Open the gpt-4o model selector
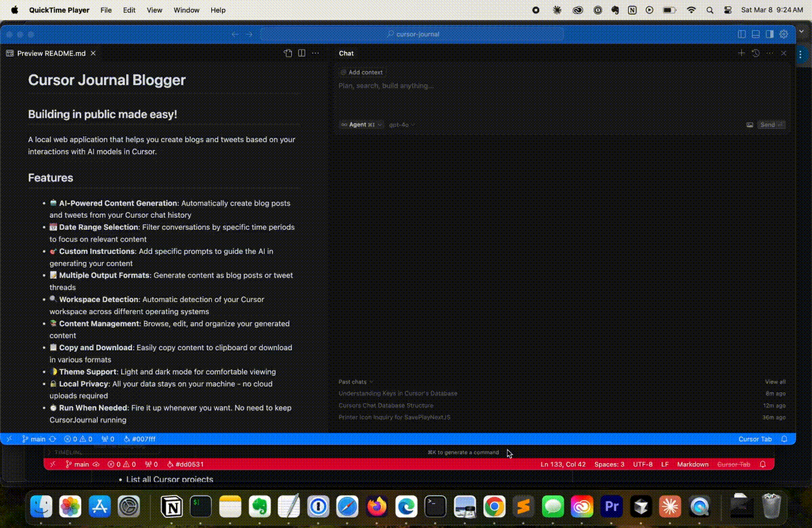The image size is (812, 528). click(400, 125)
